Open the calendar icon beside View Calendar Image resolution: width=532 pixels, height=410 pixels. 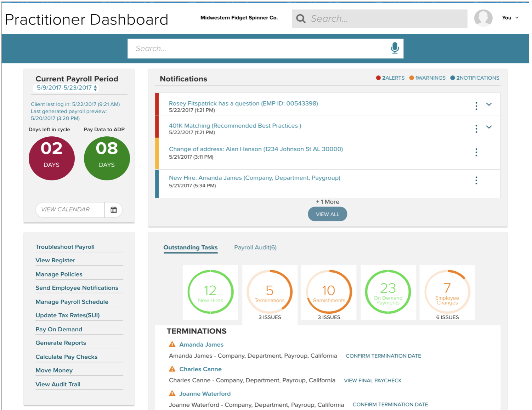pos(113,210)
